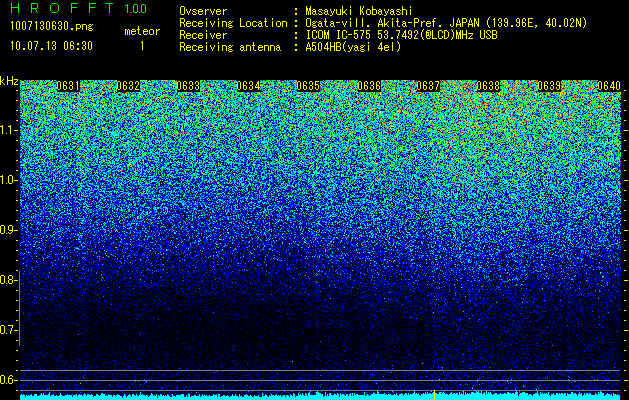
Task: Click the ICOM IC-575 receiver value
Action: 401,35
